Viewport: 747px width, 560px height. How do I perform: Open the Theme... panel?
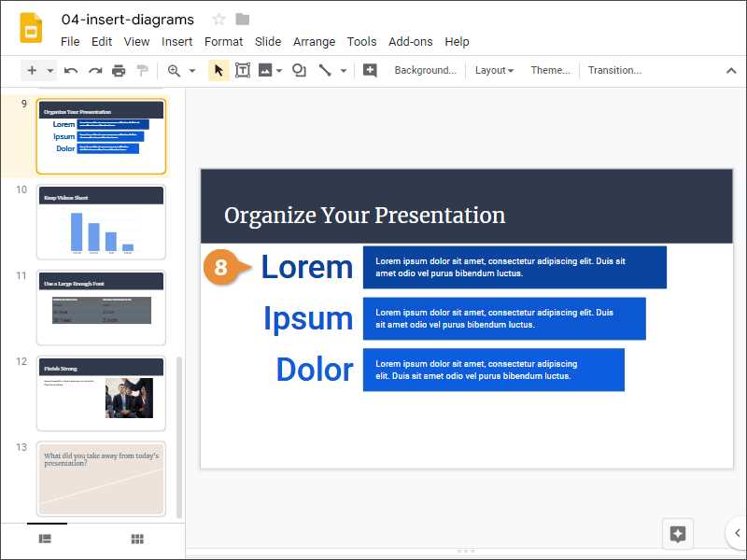550,71
